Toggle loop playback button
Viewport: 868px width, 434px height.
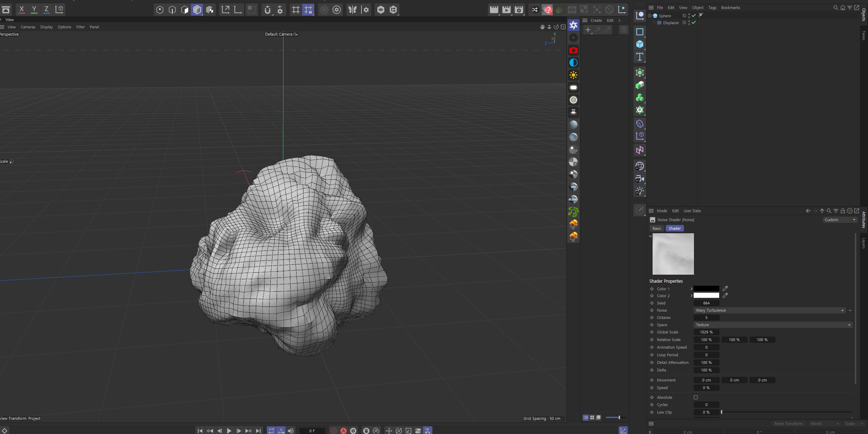271,431
